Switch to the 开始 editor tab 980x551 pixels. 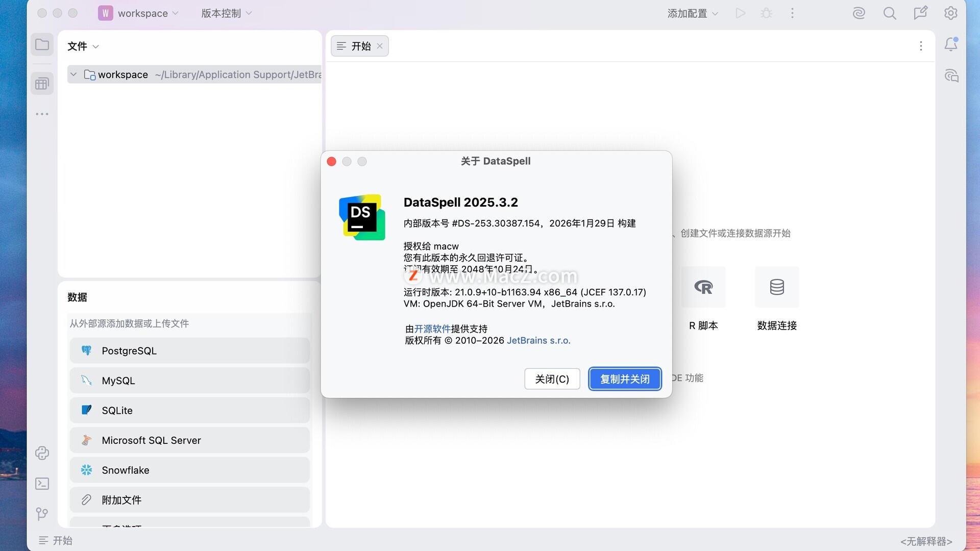coord(360,46)
